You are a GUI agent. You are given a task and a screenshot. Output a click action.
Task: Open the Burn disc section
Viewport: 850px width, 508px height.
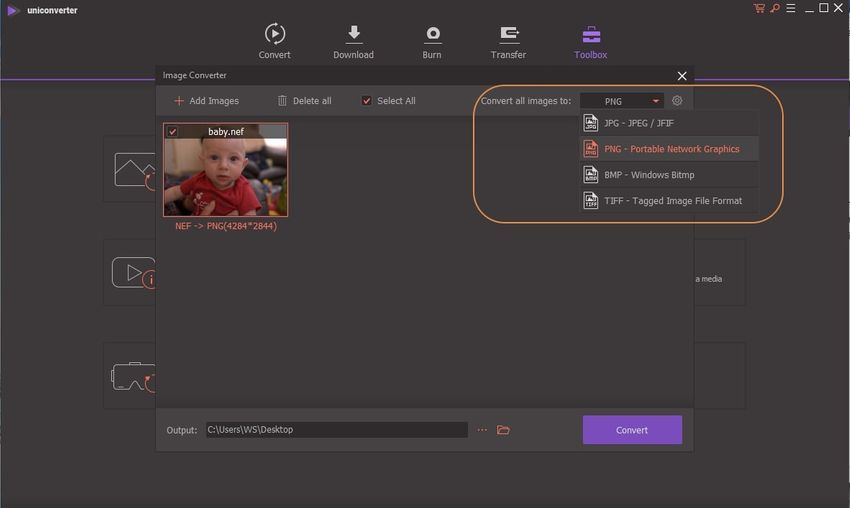(x=432, y=34)
